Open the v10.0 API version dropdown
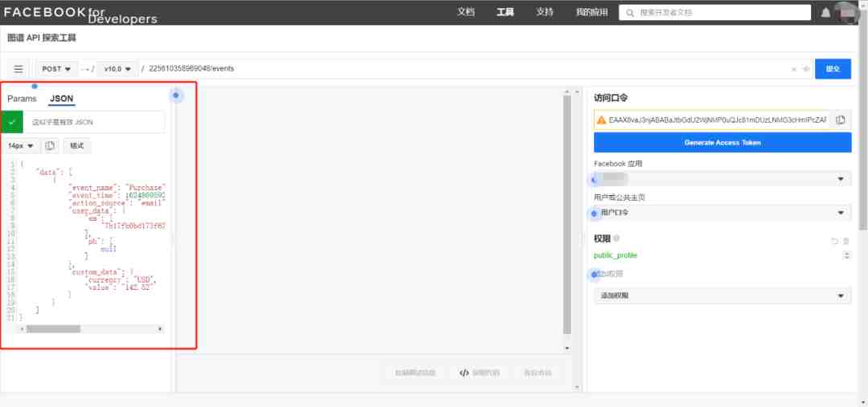Screen dimensions: 868x407 [117, 69]
